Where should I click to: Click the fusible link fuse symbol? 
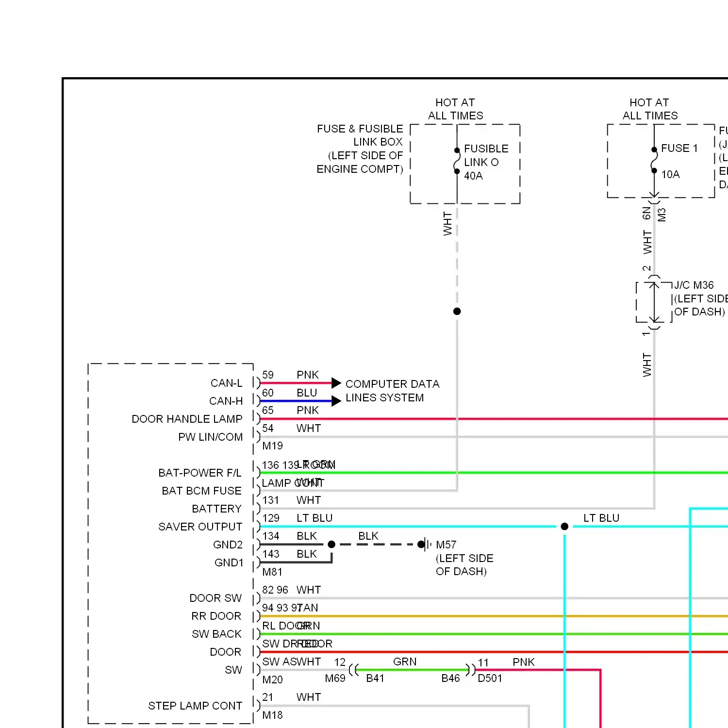point(457,161)
